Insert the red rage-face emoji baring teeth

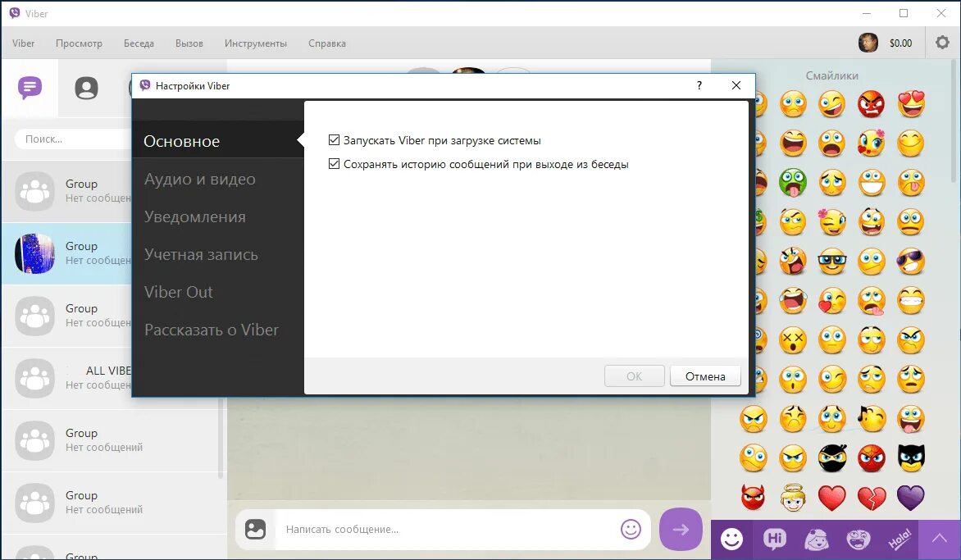coord(871,103)
